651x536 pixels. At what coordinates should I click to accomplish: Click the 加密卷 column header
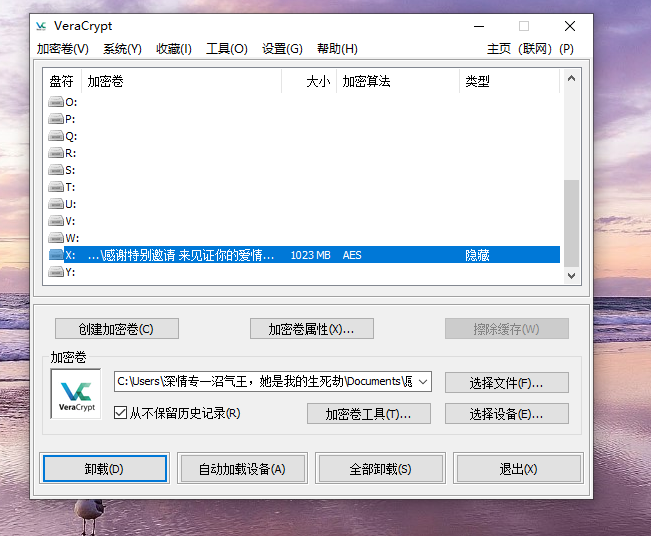pyautogui.click(x=182, y=81)
